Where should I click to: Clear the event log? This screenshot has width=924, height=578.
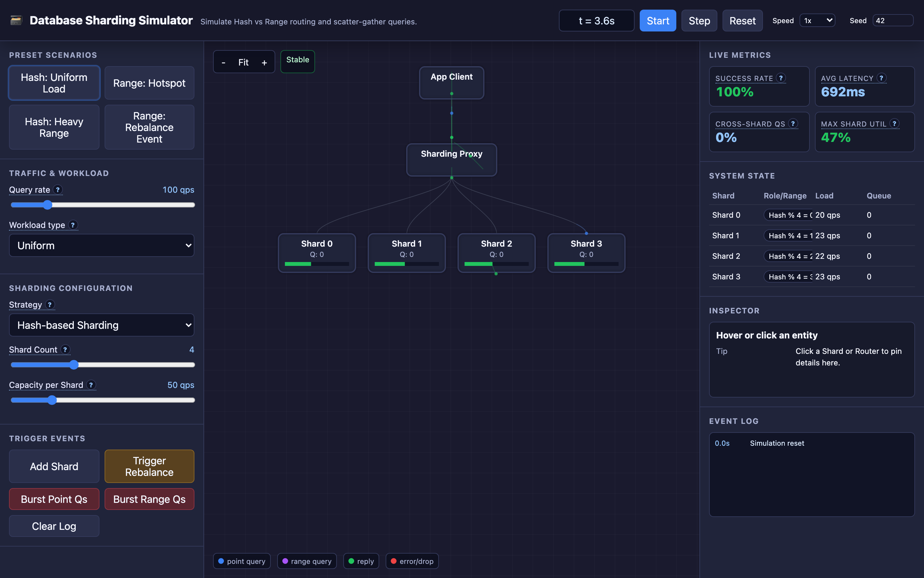(x=54, y=526)
